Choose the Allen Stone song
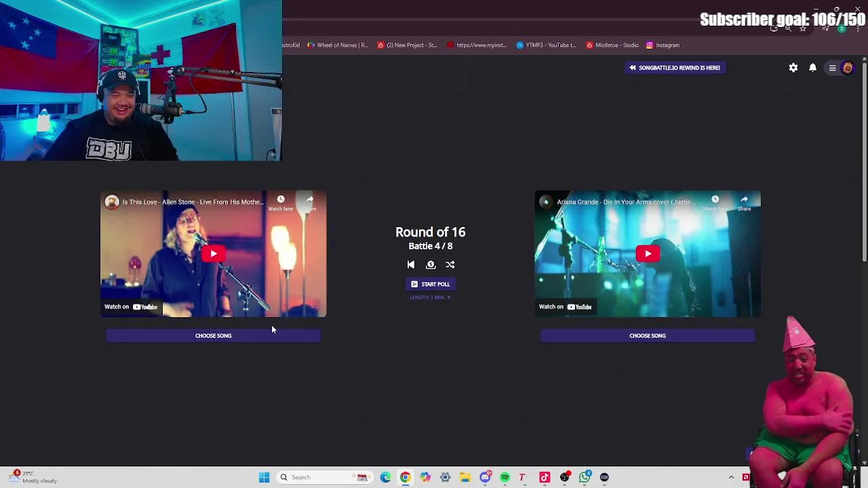 213,335
